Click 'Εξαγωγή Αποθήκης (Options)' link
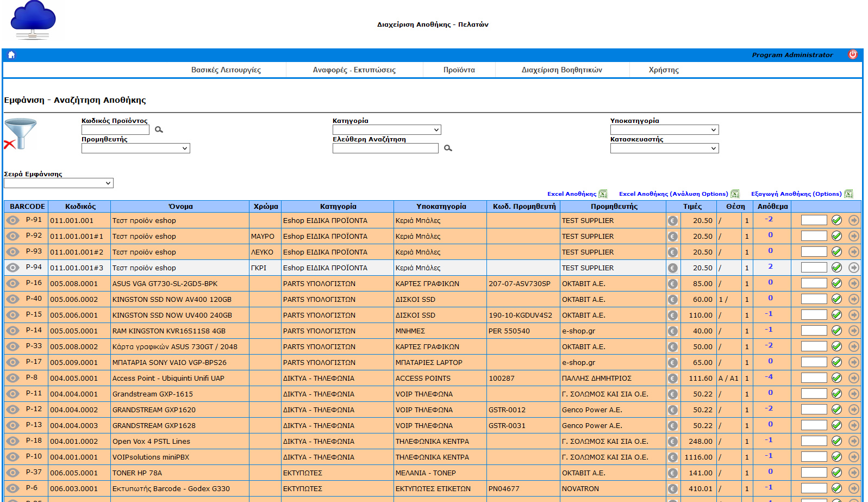Viewport: 868px width, 502px height. (x=796, y=194)
